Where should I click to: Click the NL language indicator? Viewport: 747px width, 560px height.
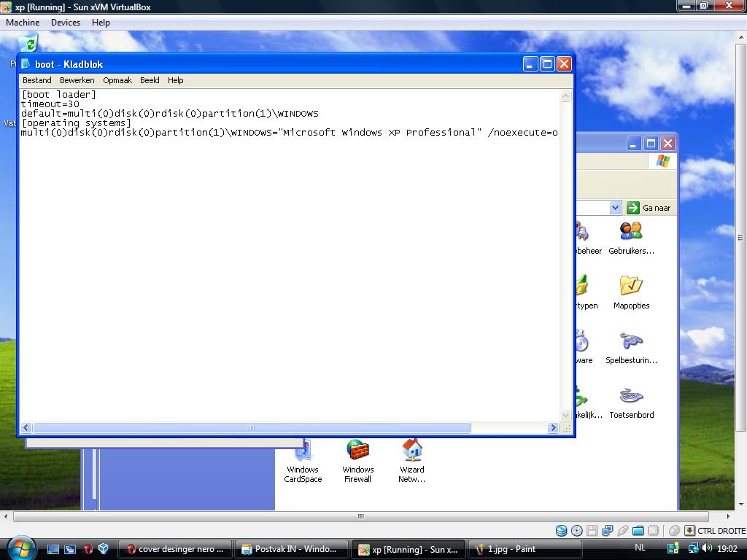640,548
